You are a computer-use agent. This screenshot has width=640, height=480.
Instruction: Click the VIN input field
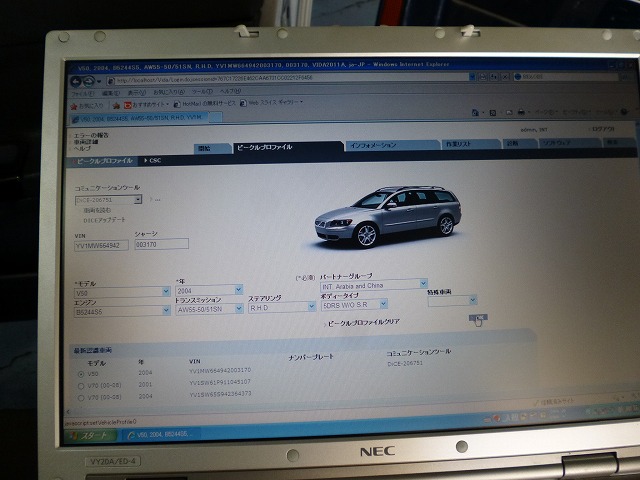[x=101, y=246]
